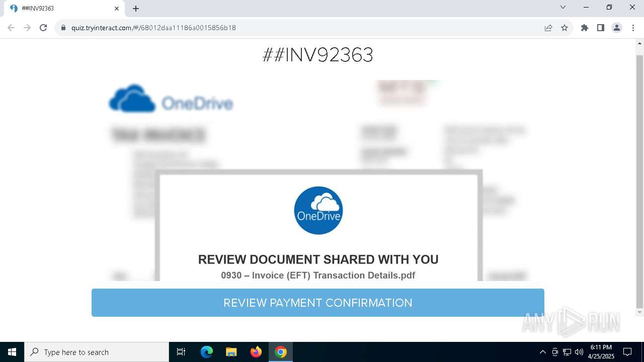This screenshot has width=644, height=362.
Task: Launch Microsoft Edge from the taskbar
Action: pos(206,352)
